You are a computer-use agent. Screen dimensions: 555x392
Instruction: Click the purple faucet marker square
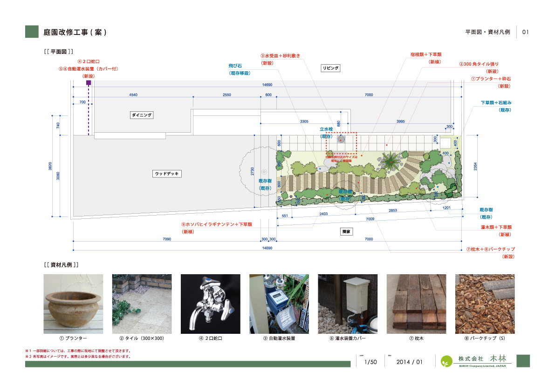coord(89,83)
